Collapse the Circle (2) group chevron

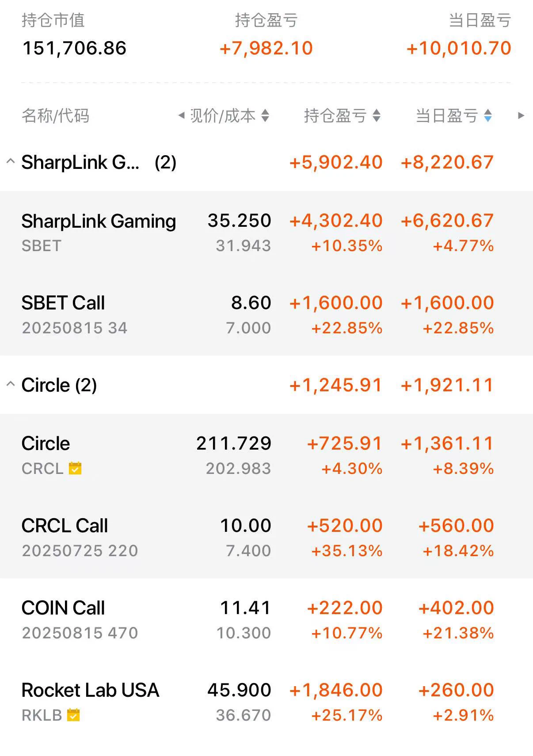[11, 384]
